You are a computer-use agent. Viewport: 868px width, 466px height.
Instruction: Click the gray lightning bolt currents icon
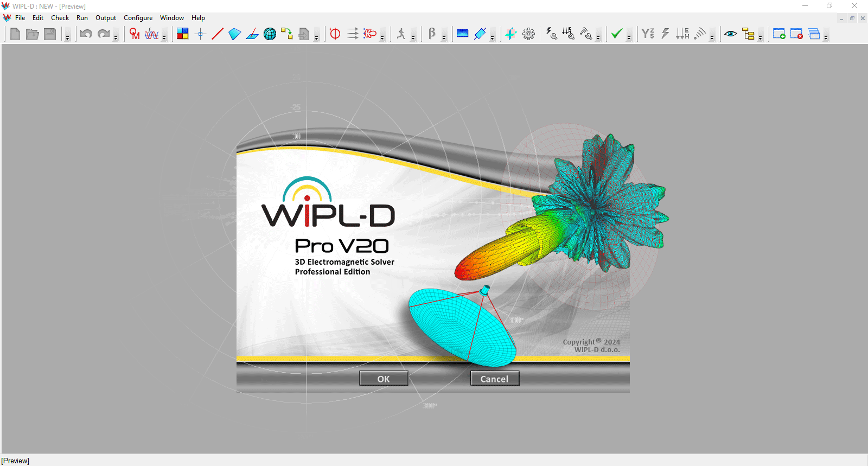point(665,34)
